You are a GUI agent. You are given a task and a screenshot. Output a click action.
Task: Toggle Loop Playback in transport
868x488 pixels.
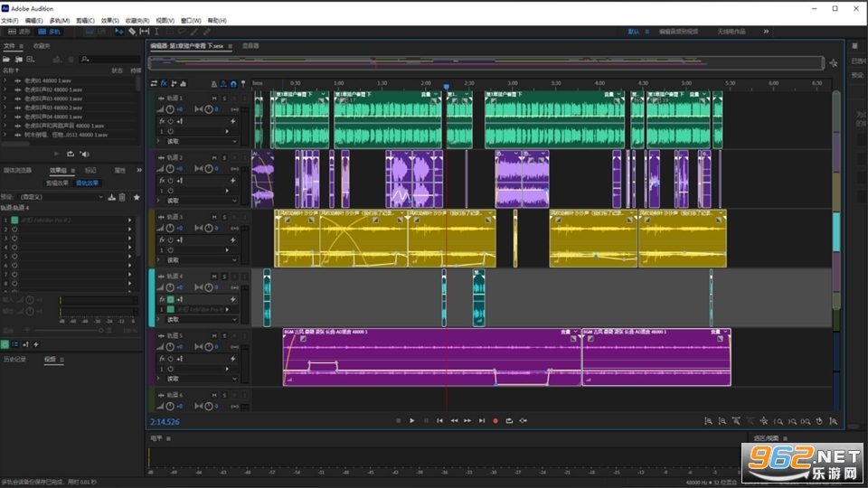(509, 421)
